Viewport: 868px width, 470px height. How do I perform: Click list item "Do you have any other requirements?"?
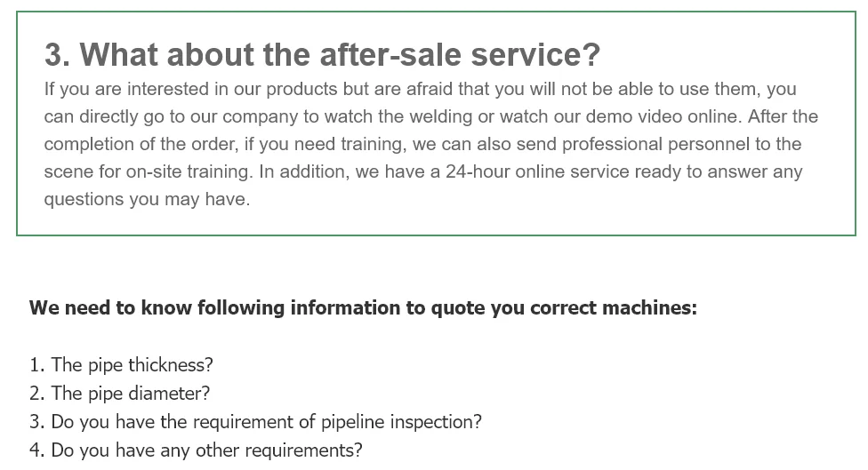[206, 450]
